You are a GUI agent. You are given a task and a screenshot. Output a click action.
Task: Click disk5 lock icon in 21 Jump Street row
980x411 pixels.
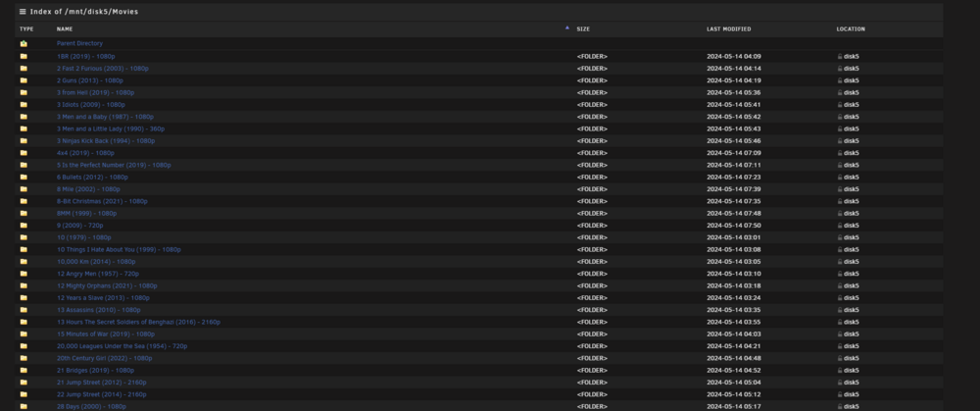point(840,383)
